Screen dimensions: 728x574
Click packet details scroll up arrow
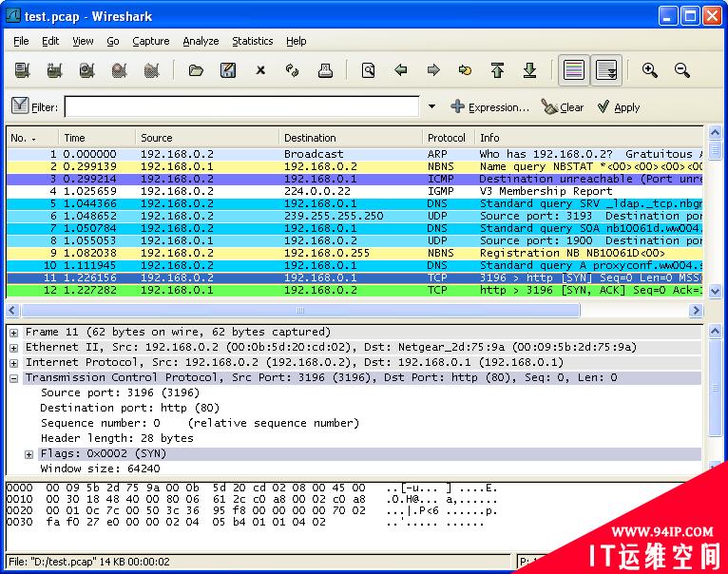coord(715,331)
